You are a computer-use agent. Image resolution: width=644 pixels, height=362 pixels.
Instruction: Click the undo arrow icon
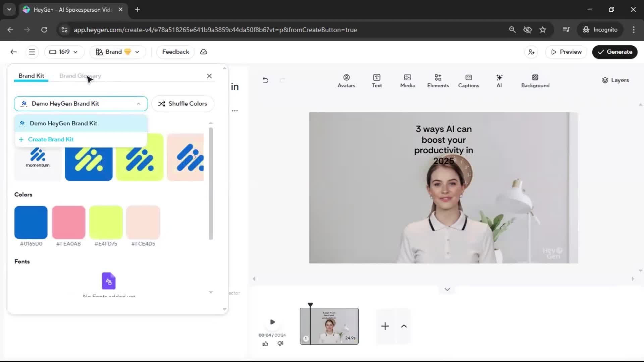pos(265,80)
